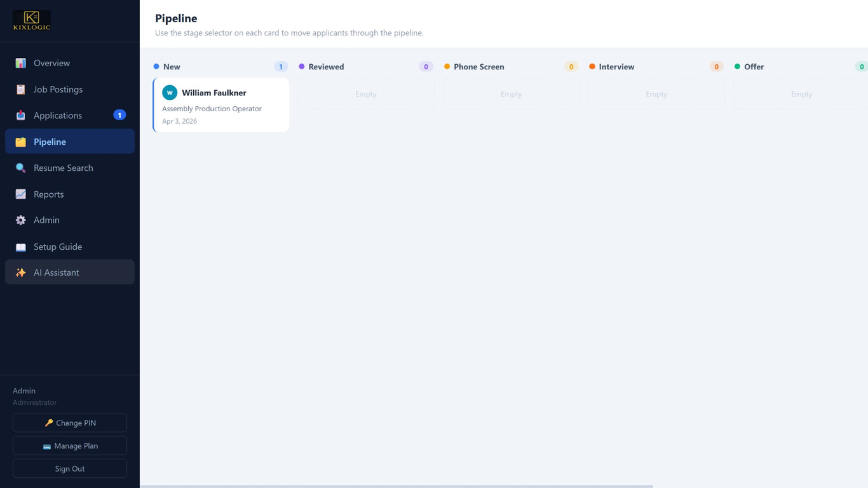868x488 pixels.
Task: Click the Pipeline folder icon
Action: [x=20, y=142]
